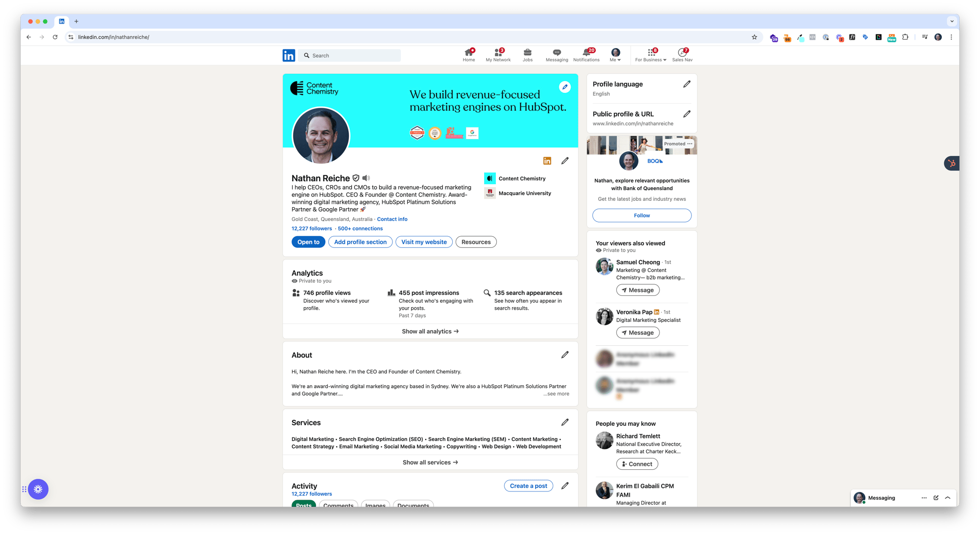Open the Sales Nav compass icon

point(682,55)
